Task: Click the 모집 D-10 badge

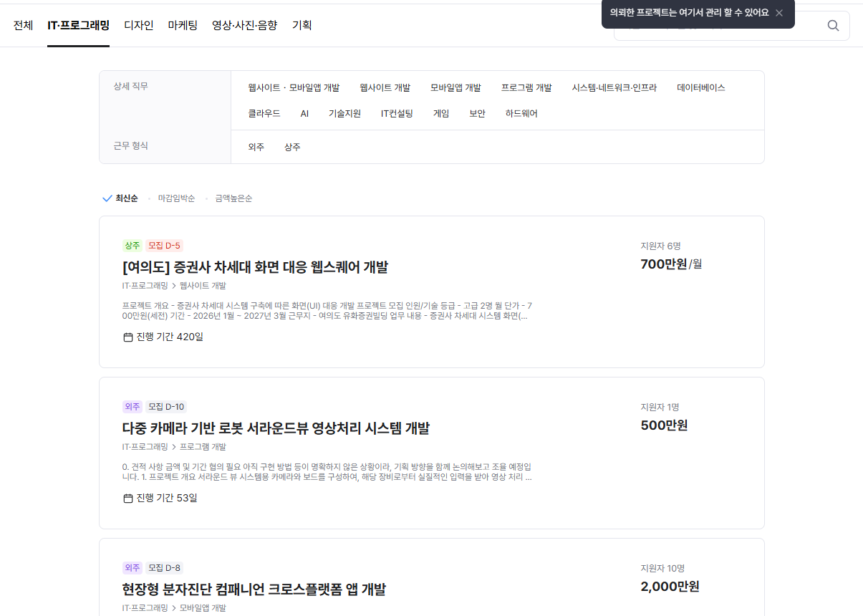Action: (x=166, y=407)
